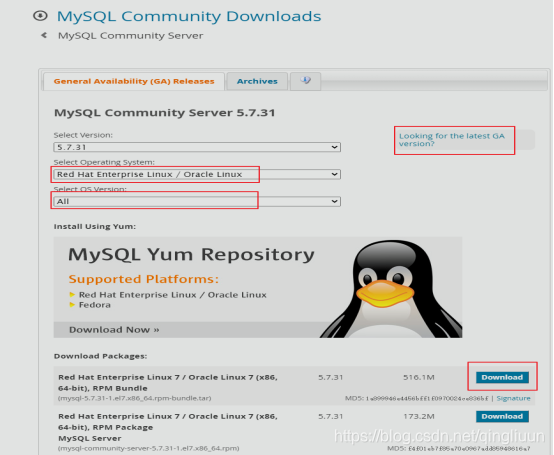Switch to General Availability (GA) Releases tab

(x=134, y=81)
